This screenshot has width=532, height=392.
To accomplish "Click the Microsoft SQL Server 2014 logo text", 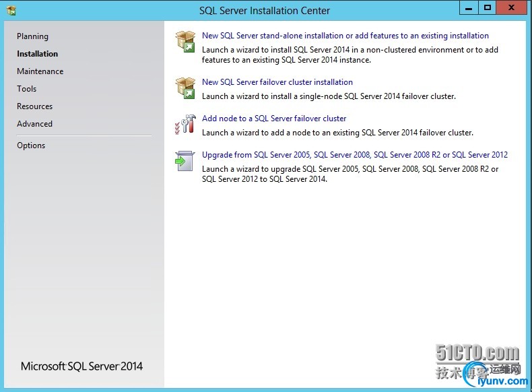I will 81,366.
